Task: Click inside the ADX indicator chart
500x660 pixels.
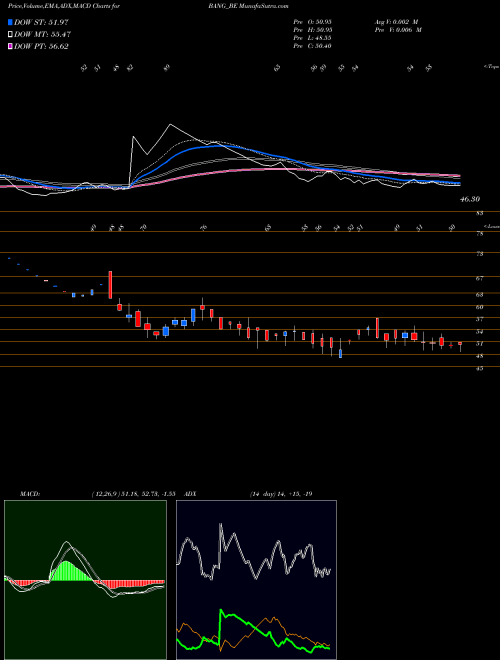Action: tap(256, 580)
